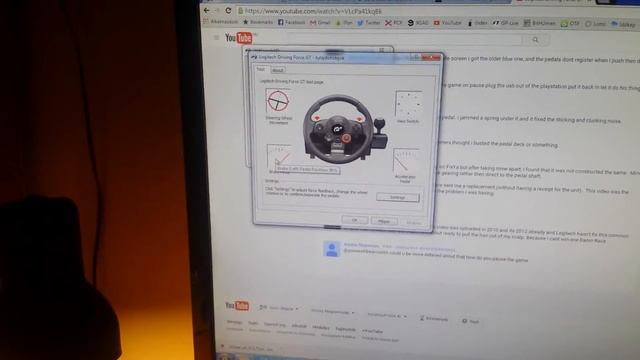Click the footer History hourglass link

[433, 318]
